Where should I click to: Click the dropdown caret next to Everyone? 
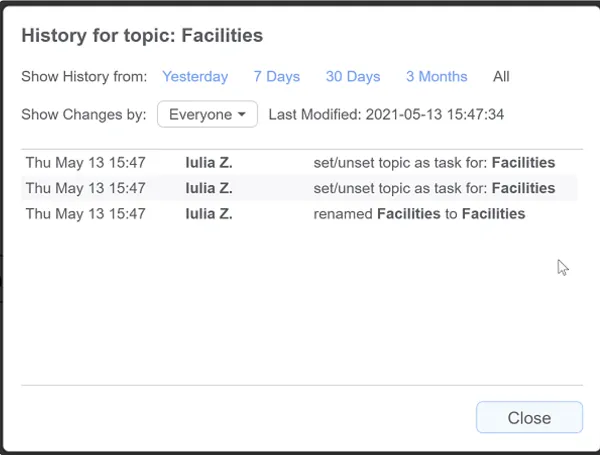pyautogui.click(x=242, y=114)
